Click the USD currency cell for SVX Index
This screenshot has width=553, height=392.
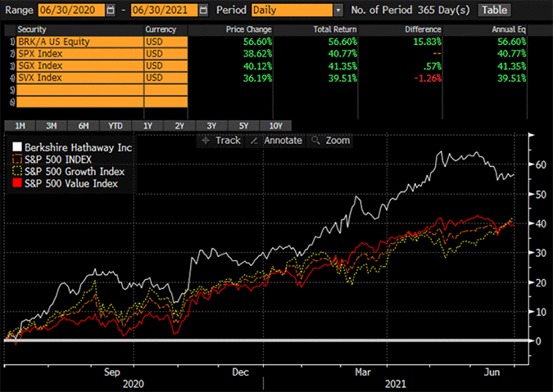point(165,78)
